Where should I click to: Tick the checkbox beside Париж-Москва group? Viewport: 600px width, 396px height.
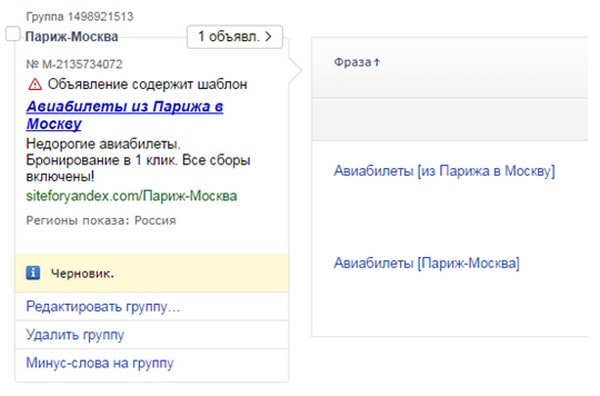tap(13, 34)
